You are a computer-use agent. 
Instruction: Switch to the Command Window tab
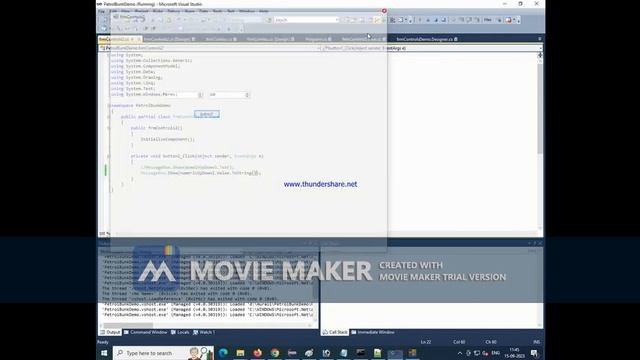(146, 332)
